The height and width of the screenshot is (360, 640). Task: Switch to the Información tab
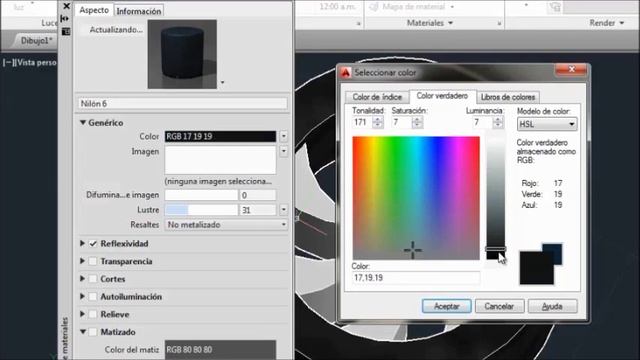(x=139, y=11)
